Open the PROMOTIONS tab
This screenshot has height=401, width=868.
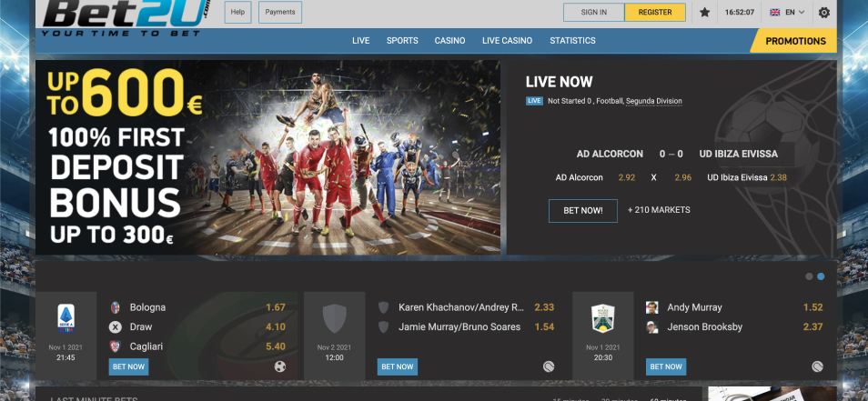click(795, 41)
